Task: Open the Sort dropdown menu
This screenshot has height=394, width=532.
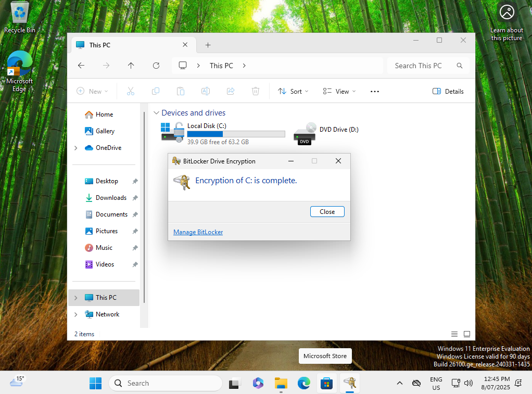Action: click(293, 91)
